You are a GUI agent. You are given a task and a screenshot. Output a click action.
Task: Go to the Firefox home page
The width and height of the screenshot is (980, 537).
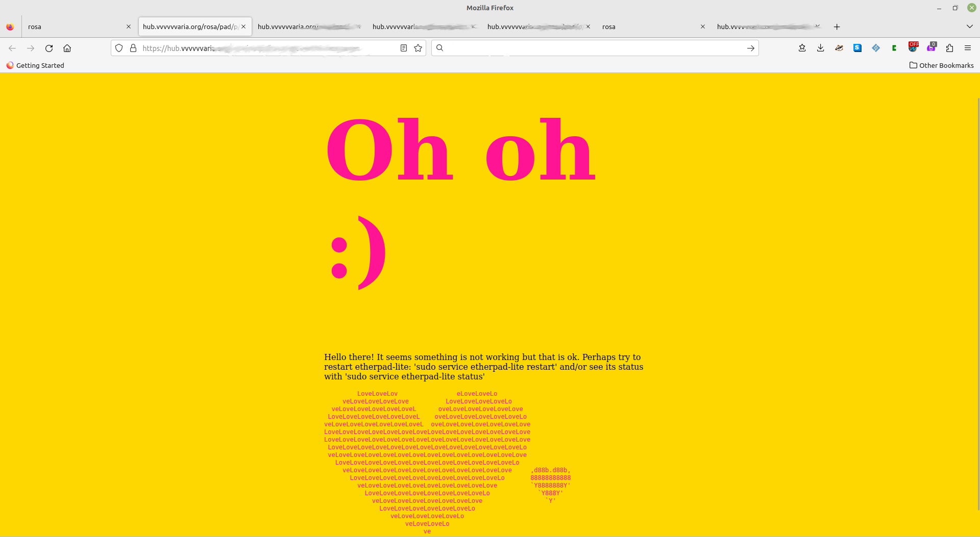coord(67,48)
